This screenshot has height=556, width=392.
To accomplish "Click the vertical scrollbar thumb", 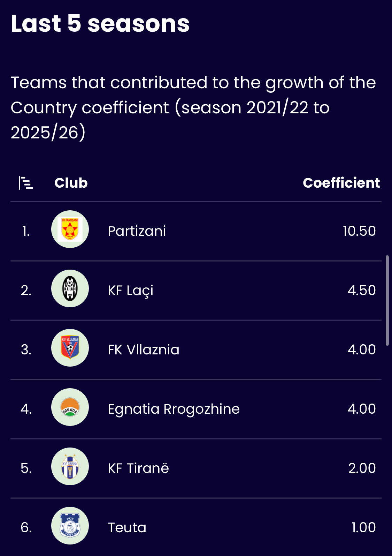I will [387, 300].
